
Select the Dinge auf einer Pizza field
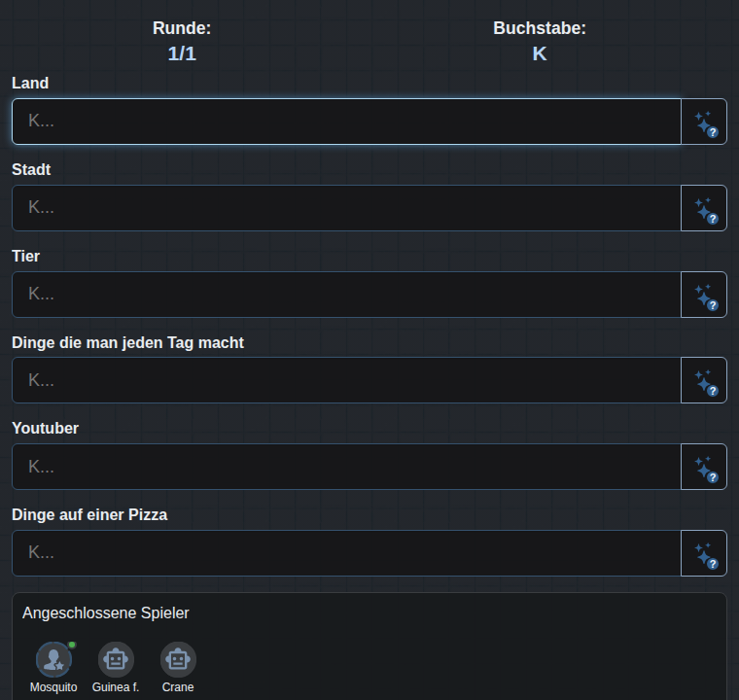(x=346, y=553)
